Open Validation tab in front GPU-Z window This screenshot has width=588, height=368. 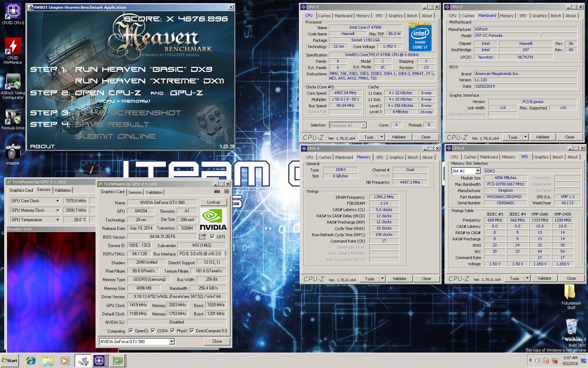pyautogui.click(x=154, y=192)
